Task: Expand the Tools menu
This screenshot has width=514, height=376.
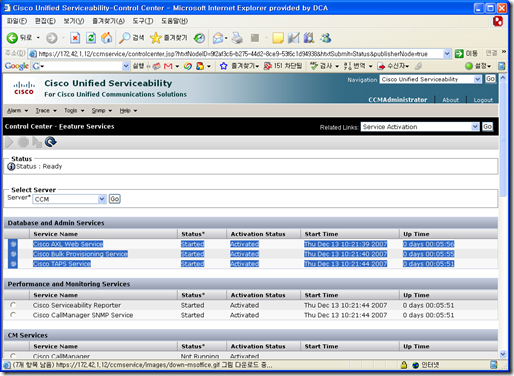Action: click(x=74, y=111)
